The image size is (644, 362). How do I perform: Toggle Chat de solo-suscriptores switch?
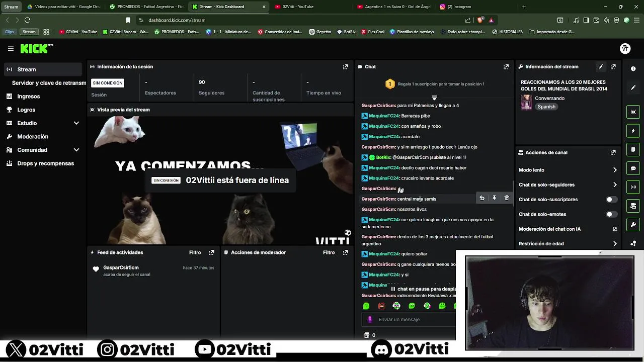(x=611, y=200)
